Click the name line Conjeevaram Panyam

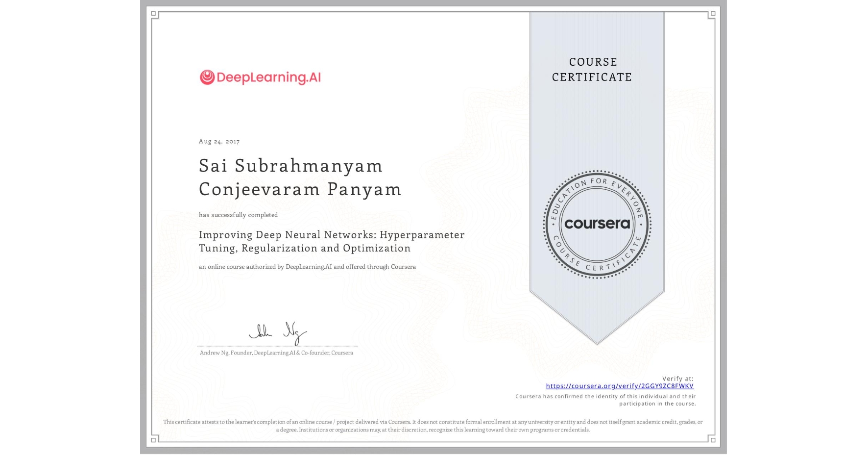300,189
